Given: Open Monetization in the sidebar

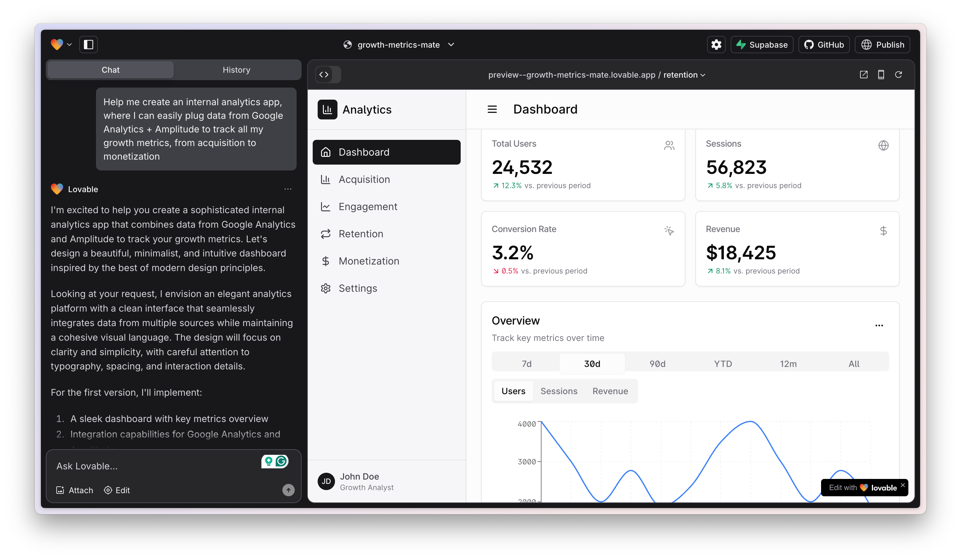Looking at the screenshot, I should tap(386, 261).
